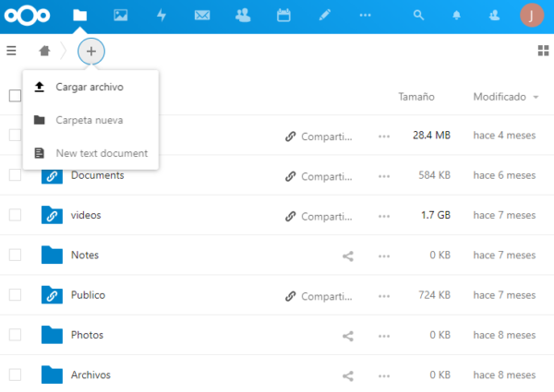Open the Calendar app icon

[x=283, y=15]
